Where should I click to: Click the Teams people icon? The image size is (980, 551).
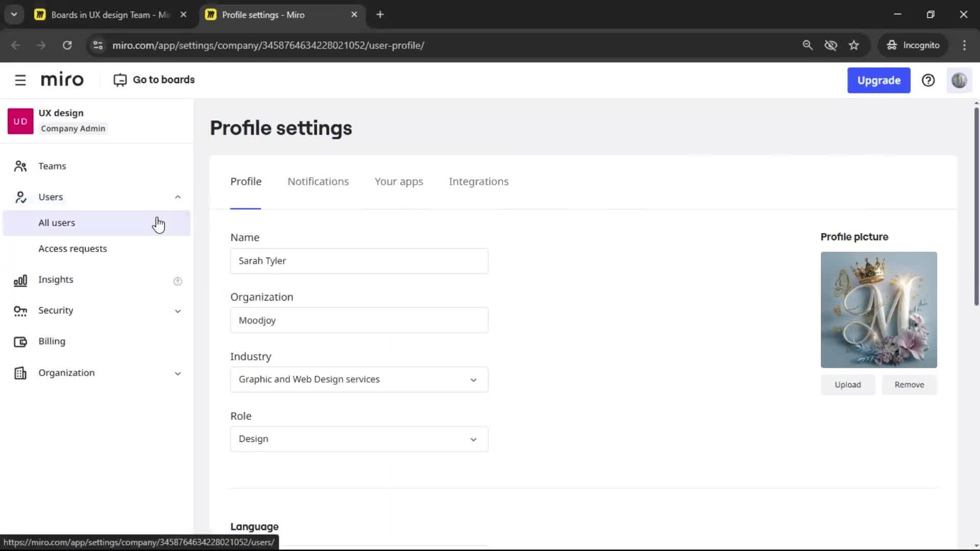click(x=20, y=166)
